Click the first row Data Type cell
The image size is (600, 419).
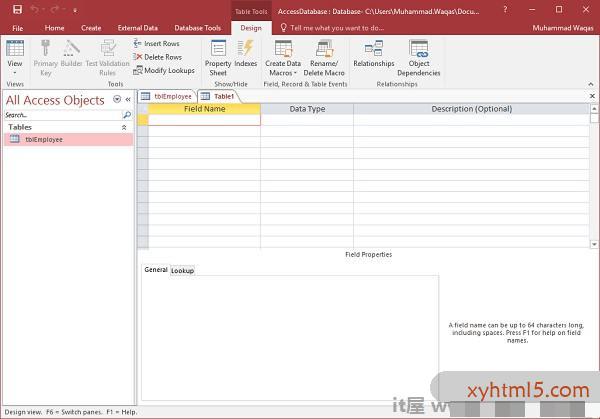pyautogui.click(x=307, y=120)
